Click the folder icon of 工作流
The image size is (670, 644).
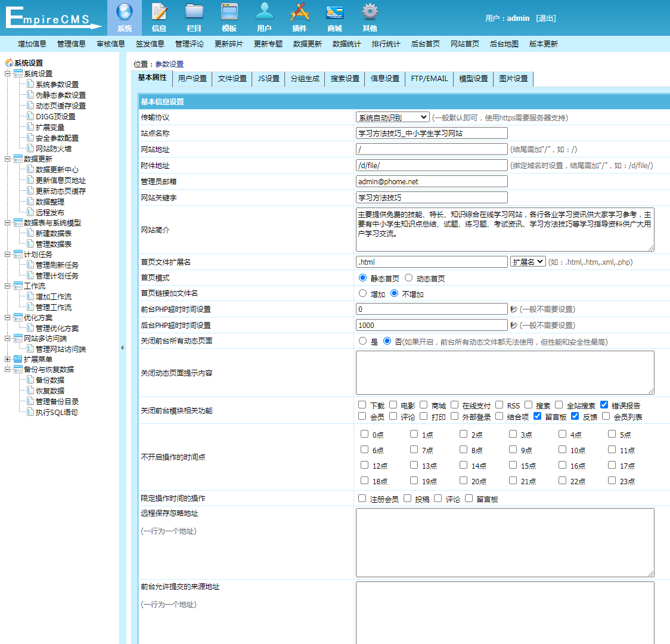pyautogui.click(x=17, y=286)
